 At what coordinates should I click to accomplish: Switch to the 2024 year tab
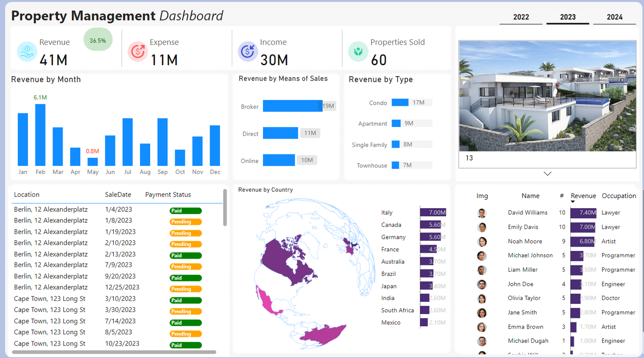pyautogui.click(x=615, y=17)
